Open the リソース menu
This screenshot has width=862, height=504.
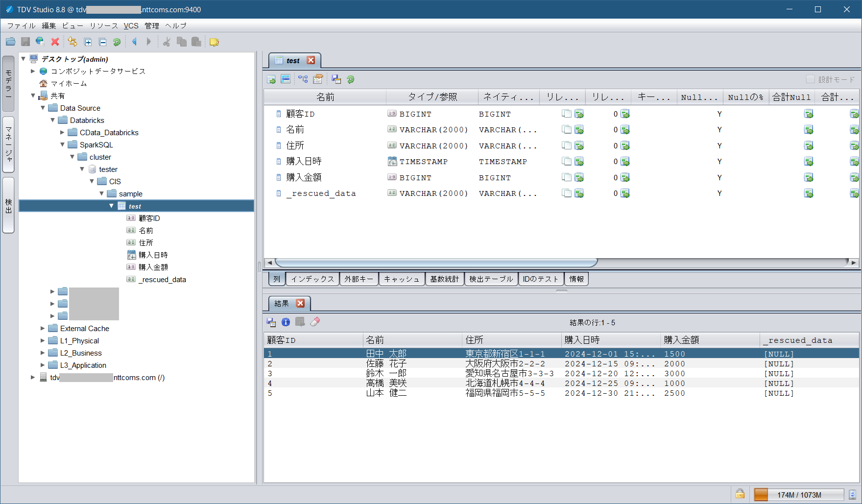103,26
